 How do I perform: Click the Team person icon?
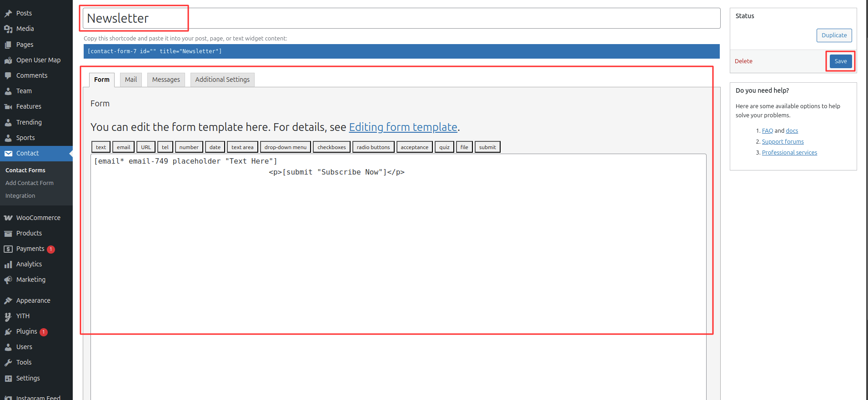[x=8, y=91]
